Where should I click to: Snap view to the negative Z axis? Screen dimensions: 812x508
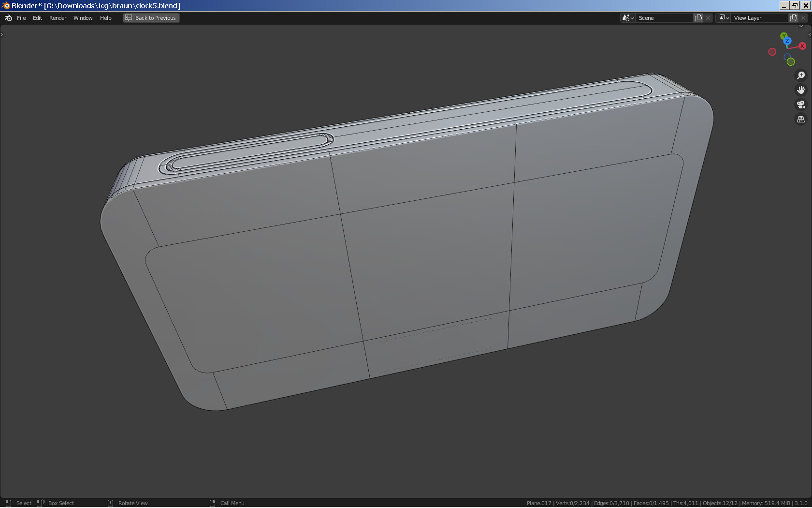click(787, 57)
